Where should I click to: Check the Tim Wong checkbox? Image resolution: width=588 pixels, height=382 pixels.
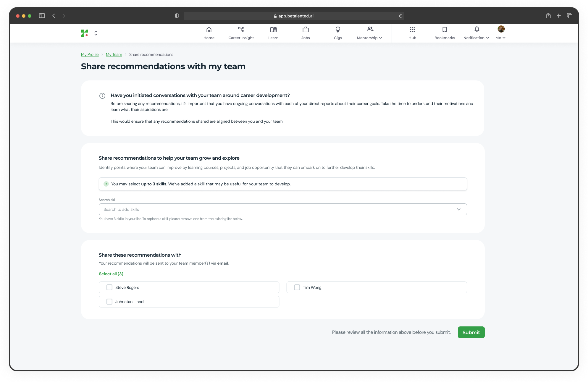point(297,287)
